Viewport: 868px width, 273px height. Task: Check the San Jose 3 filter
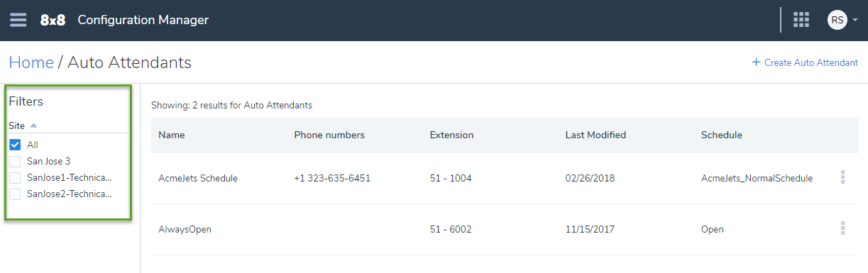tap(15, 161)
